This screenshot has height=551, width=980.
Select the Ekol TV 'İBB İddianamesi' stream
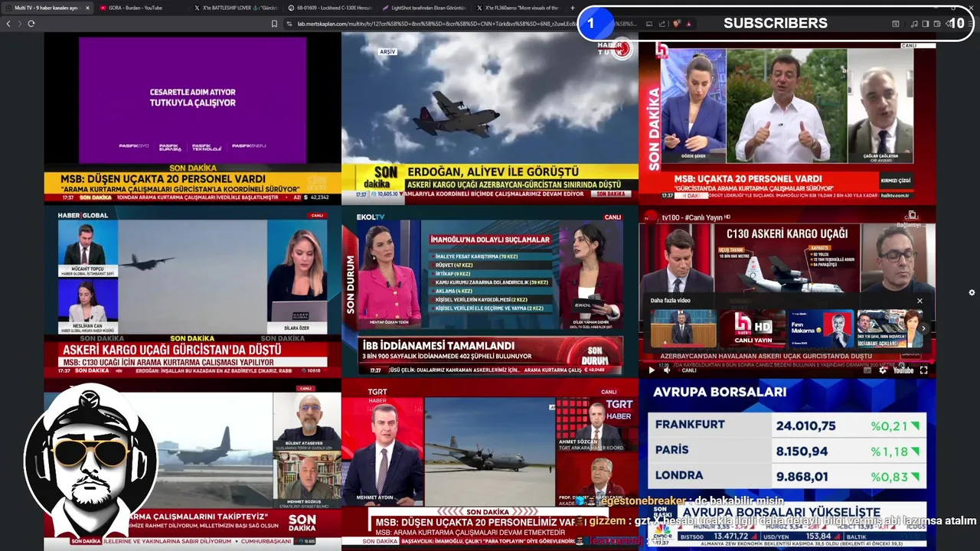tap(490, 291)
